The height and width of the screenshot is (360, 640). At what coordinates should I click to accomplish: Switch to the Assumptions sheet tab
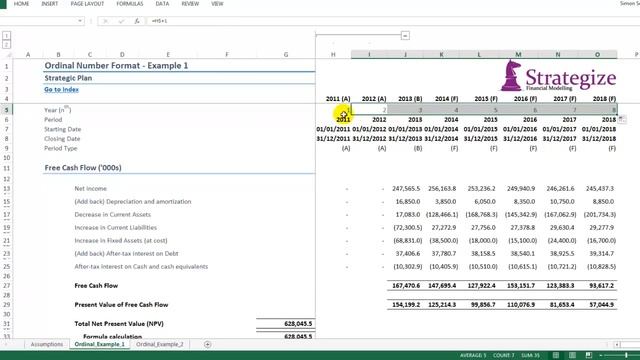47,344
